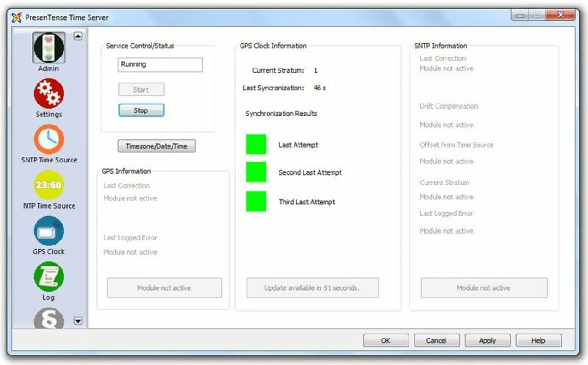The width and height of the screenshot is (588, 365).
Task: Open the Log scroll icon
Action: (49, 276)
